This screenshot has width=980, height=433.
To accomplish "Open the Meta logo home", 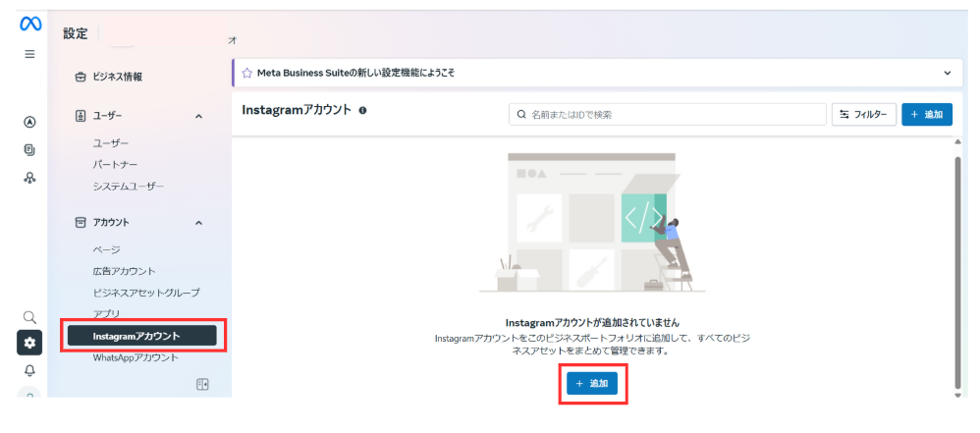I will point(30,24).
